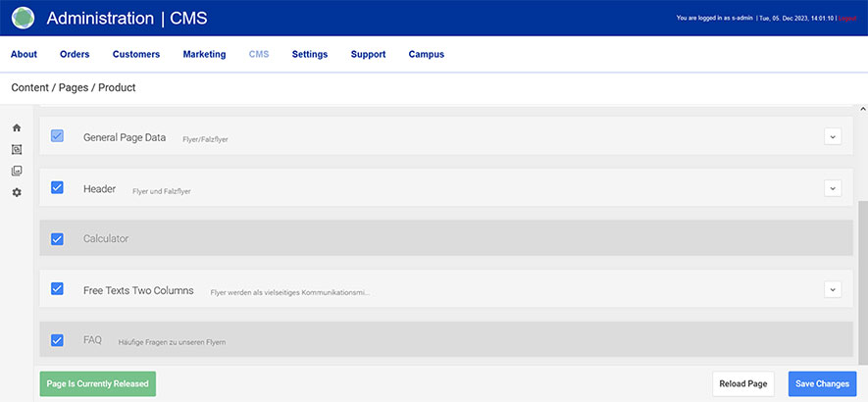Uncheck the Header section checkbox

[x=57, y=187]
